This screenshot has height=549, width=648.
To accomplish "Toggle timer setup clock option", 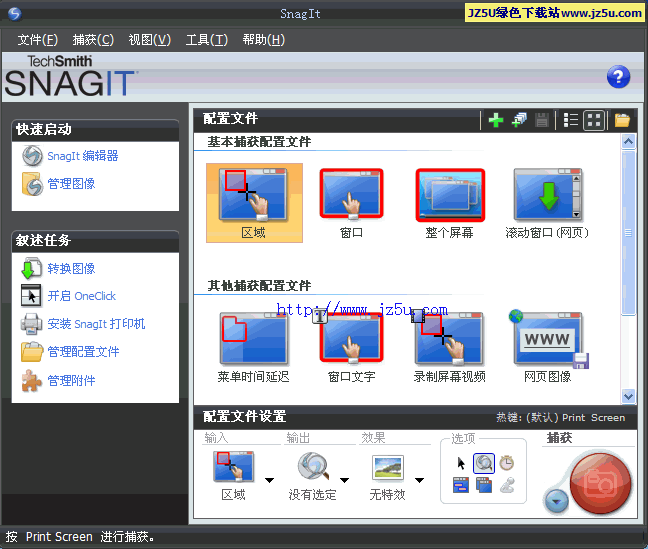I will pos(507,463).
